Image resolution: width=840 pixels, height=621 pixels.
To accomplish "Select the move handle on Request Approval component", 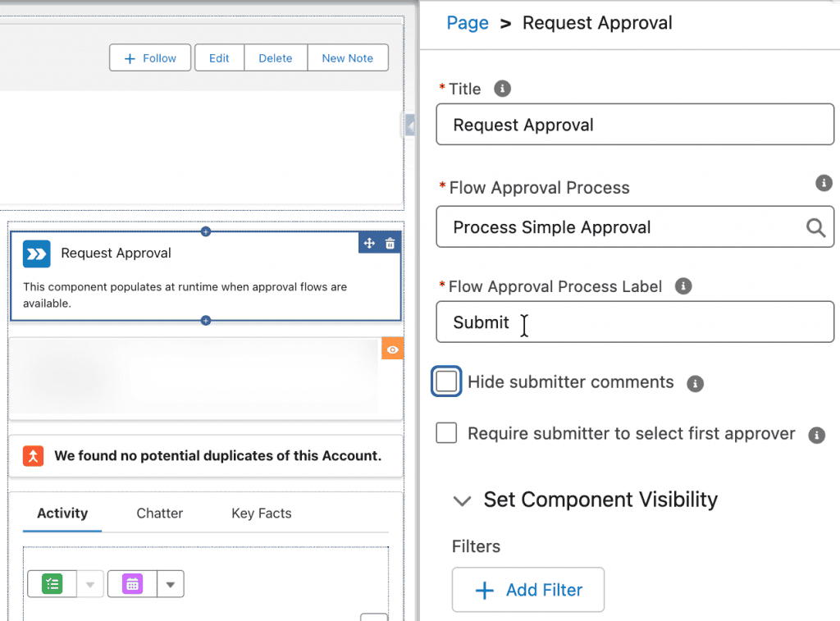I will click(369, 243).
